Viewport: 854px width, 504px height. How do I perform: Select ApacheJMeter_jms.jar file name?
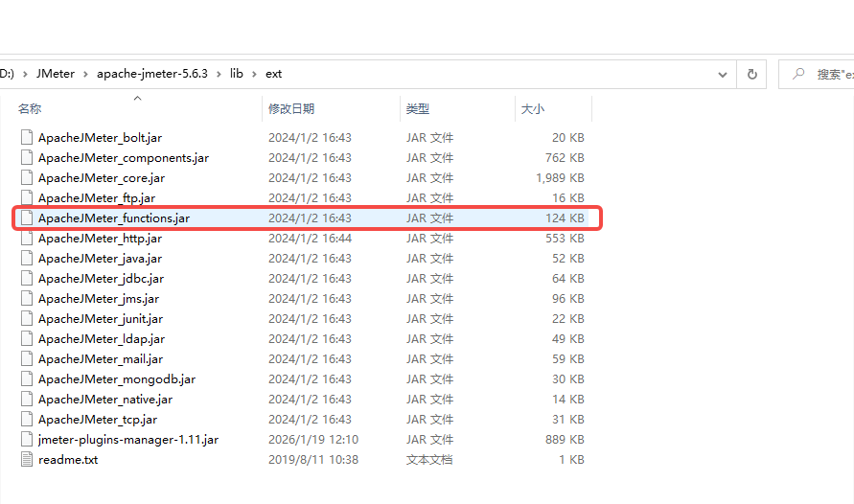pos(99,299)
